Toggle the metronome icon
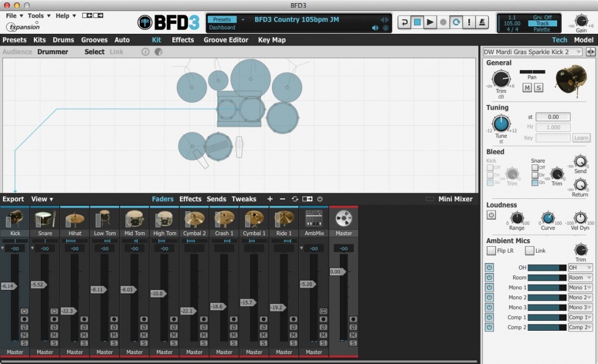The image size is (598, 364). tap(482, 23)
